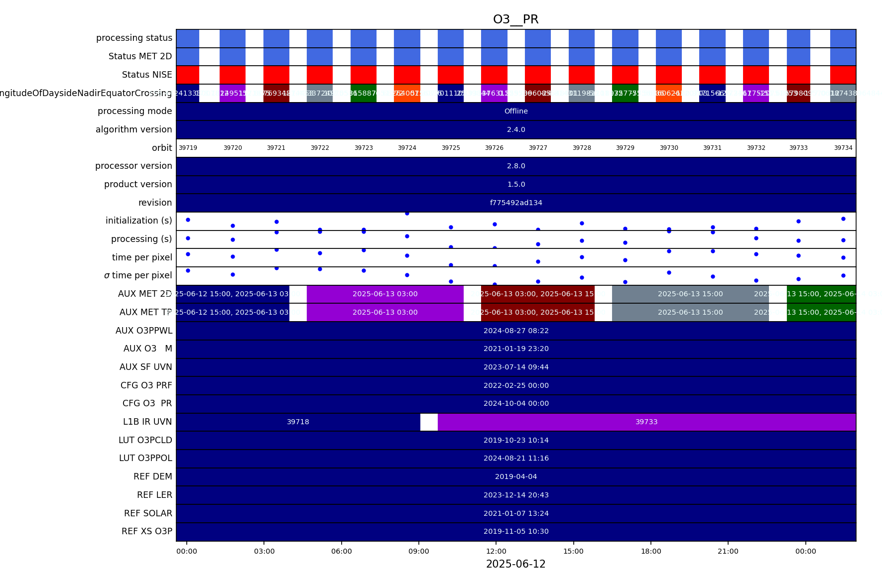Select the 'Status NISE' row label
Screen dimensions: 882x588
pyautogui.click(x=147, y=75)
